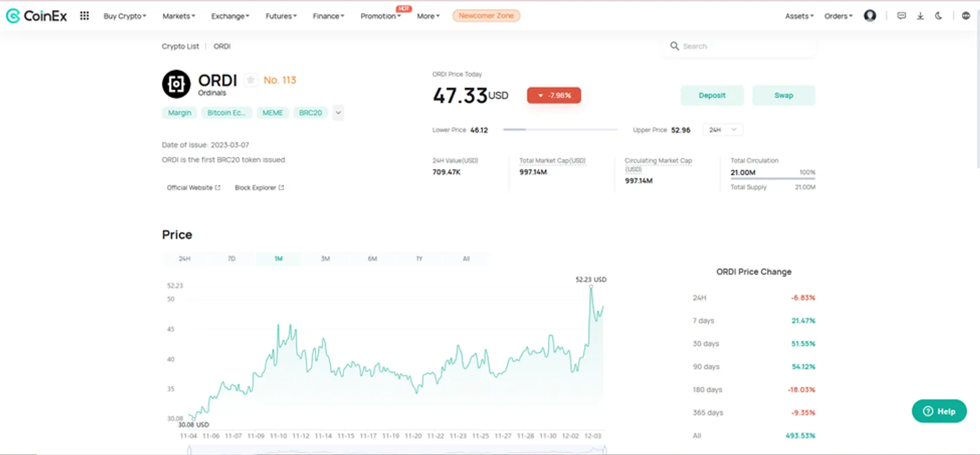The width and height of the screenshot is (980, 455).
Task: Click the 7 days 21.47% value
Action: click(x=803, y=321)
